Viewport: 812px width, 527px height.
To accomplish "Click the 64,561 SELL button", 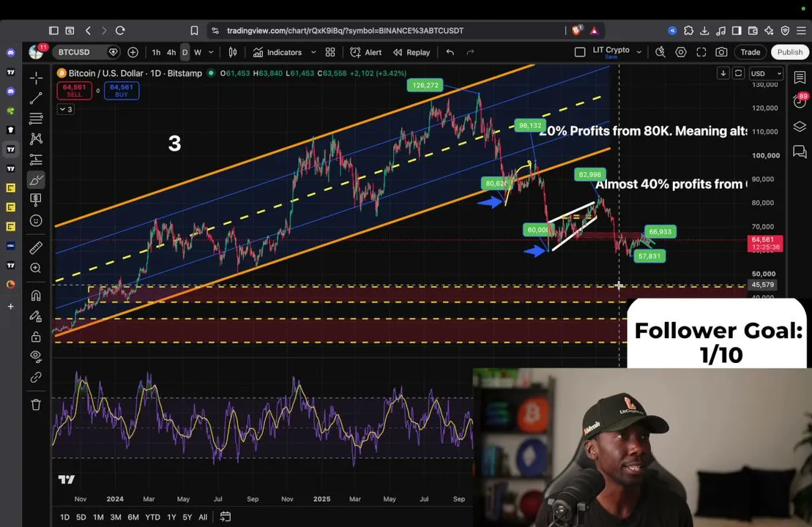I will pos(74,91).
